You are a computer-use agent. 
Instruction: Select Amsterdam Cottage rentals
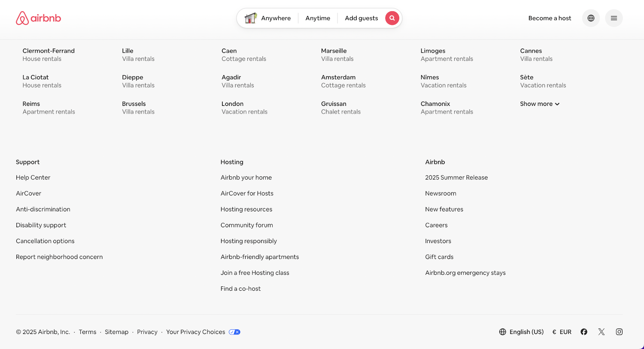[343, 81]
